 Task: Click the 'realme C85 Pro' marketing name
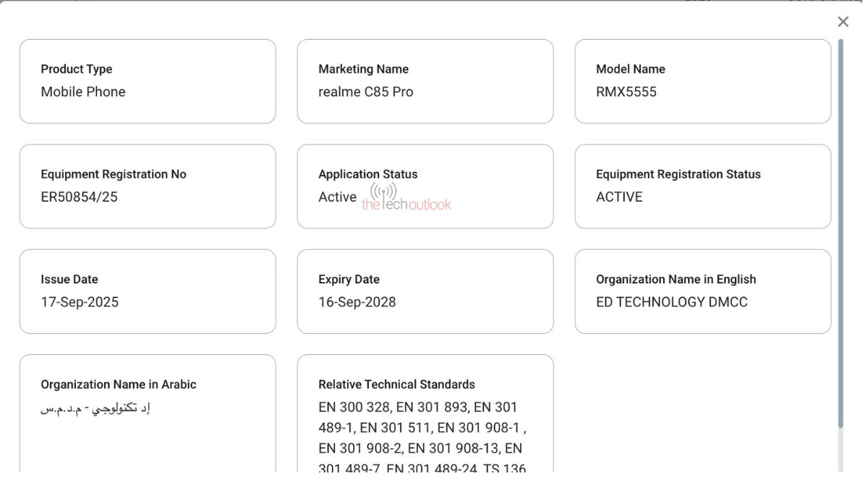366,92
